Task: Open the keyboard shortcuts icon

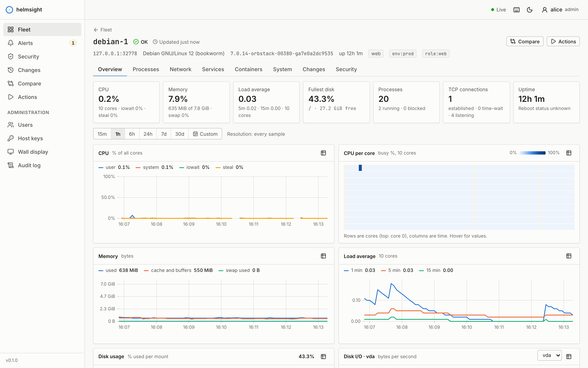Action: coord(516,10)
